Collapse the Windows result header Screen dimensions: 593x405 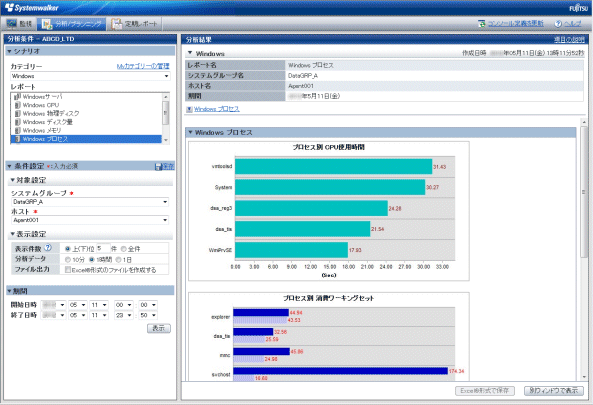coord(190,53)
